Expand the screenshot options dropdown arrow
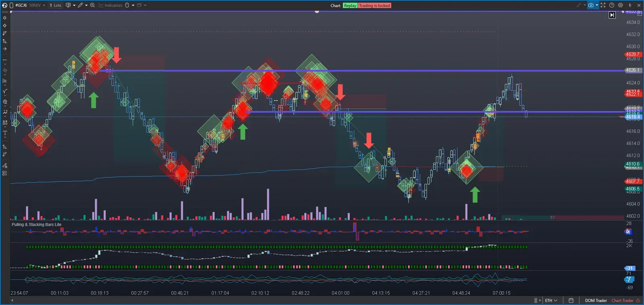 point(597,5)
